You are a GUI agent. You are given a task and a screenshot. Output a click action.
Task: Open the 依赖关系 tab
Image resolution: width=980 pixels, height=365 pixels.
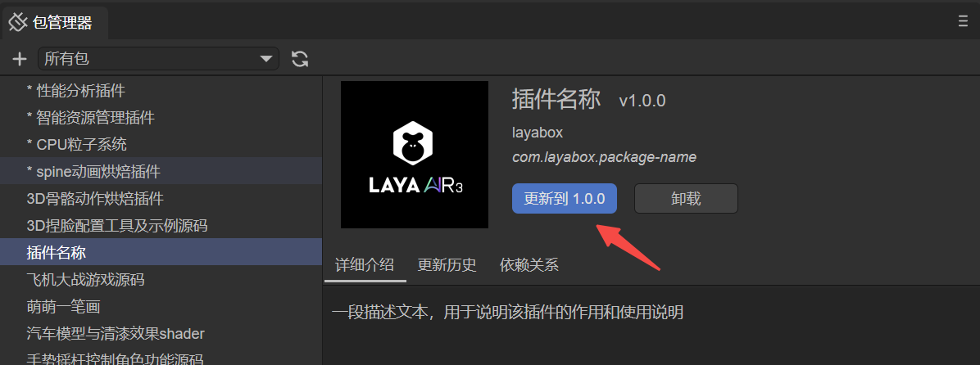529,265
